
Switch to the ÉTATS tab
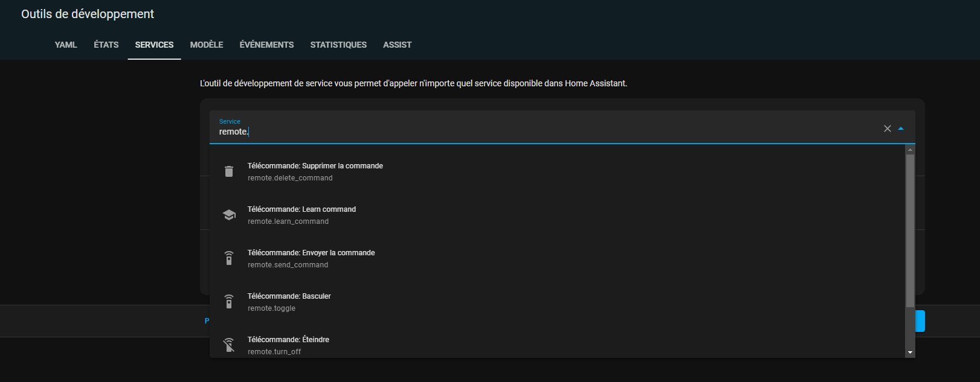(x=106, y=45)
